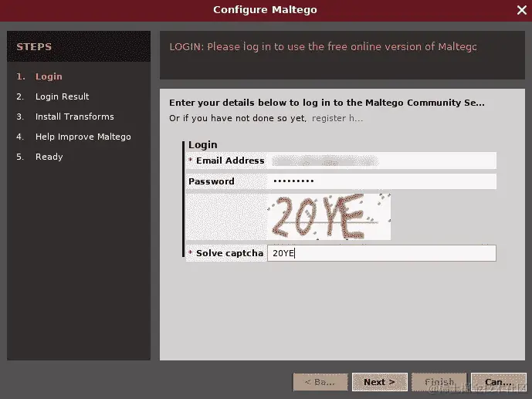Image resolution: width=532 pixels, height=399 pixels.
Task: Click the greyed-out Finish button
Action: pyautogui.click(x=439, y=382)
